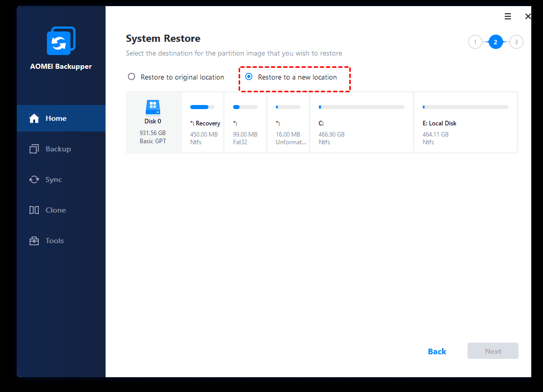
Task: Open the Clone menu label
Action: coord(56,210)
